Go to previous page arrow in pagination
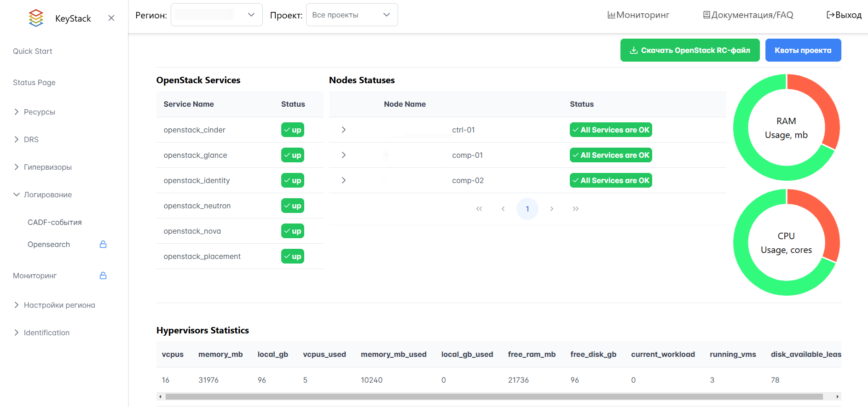This screenshot has height=407, width=868. tap(503, 209)
